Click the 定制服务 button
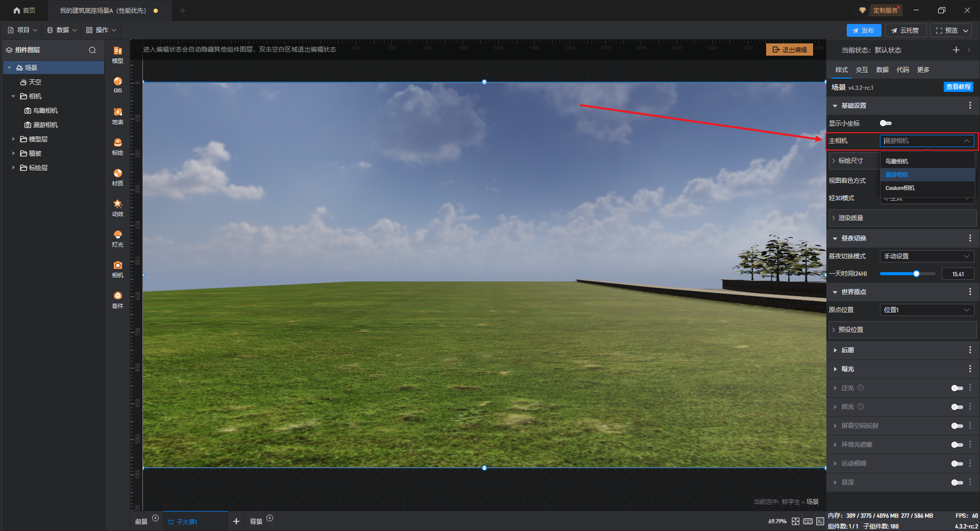Screen dimensions: 980x531 [886, 10]
